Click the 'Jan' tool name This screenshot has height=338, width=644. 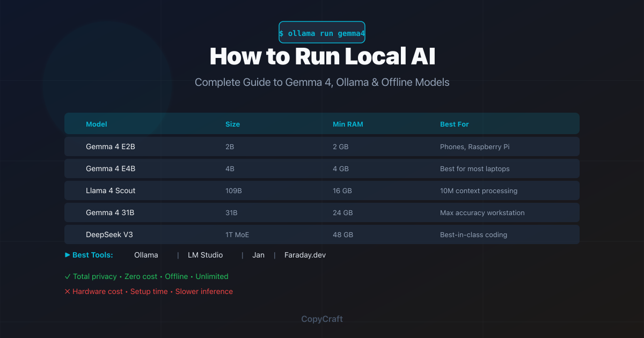coord(258,255)
